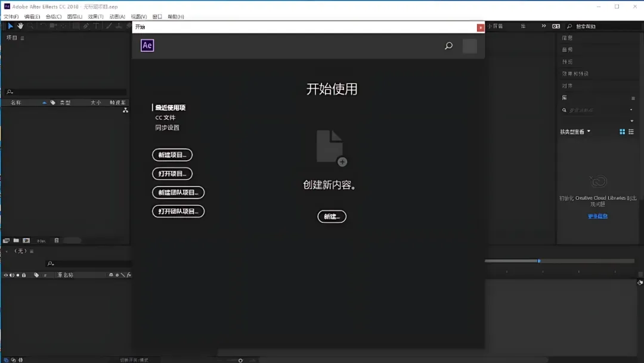Click the new-file document icon with plus
This screenshot has width=644, height=363.
point(332,148)
